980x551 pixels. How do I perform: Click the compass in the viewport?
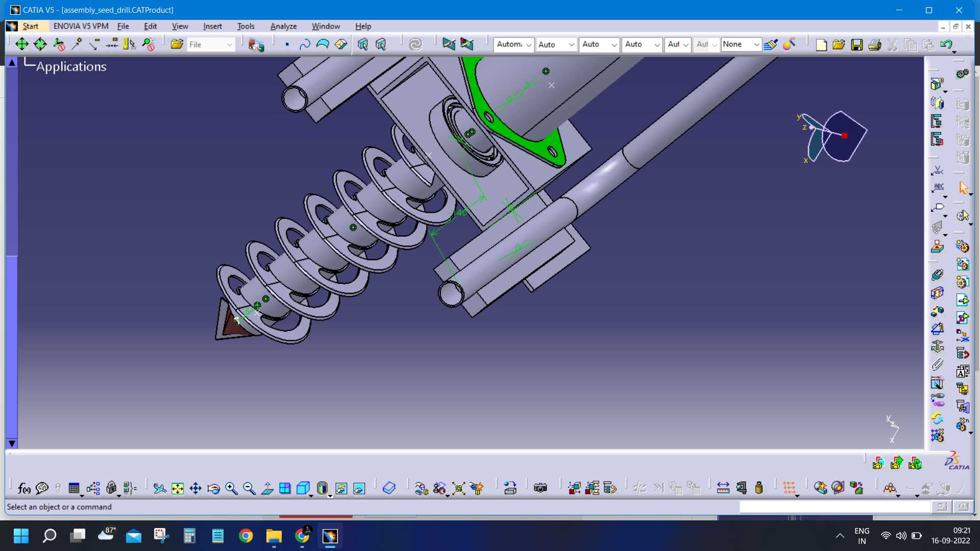point(833,137)
